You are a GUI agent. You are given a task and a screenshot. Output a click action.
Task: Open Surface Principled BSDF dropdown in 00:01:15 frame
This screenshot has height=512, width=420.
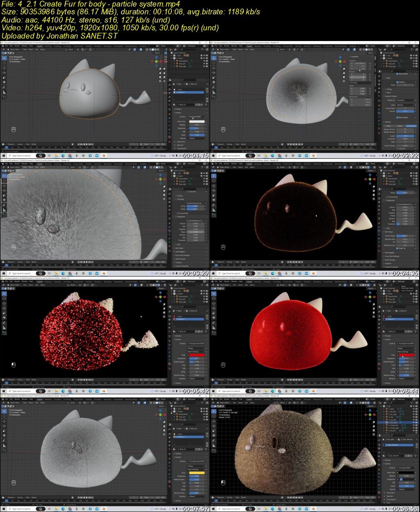point(196,117)
